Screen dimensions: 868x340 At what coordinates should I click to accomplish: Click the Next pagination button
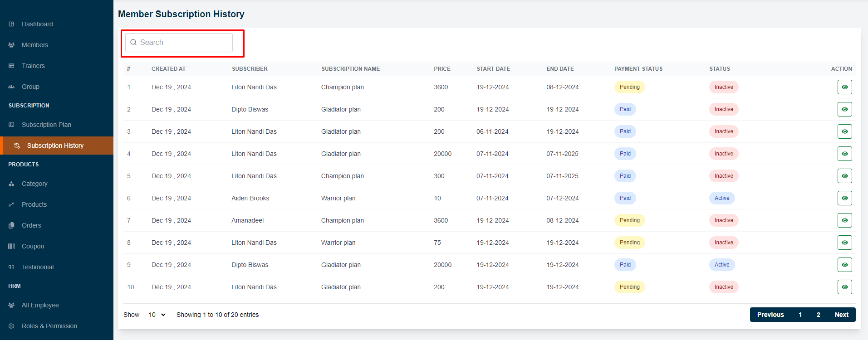pyautogui.click(x=841, y=315)
